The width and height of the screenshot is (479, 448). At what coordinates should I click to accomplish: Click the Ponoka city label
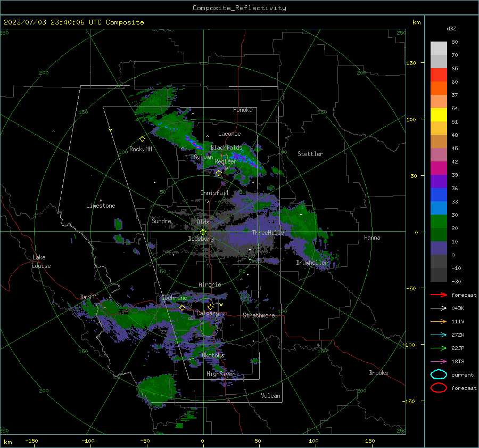point(243,110)
